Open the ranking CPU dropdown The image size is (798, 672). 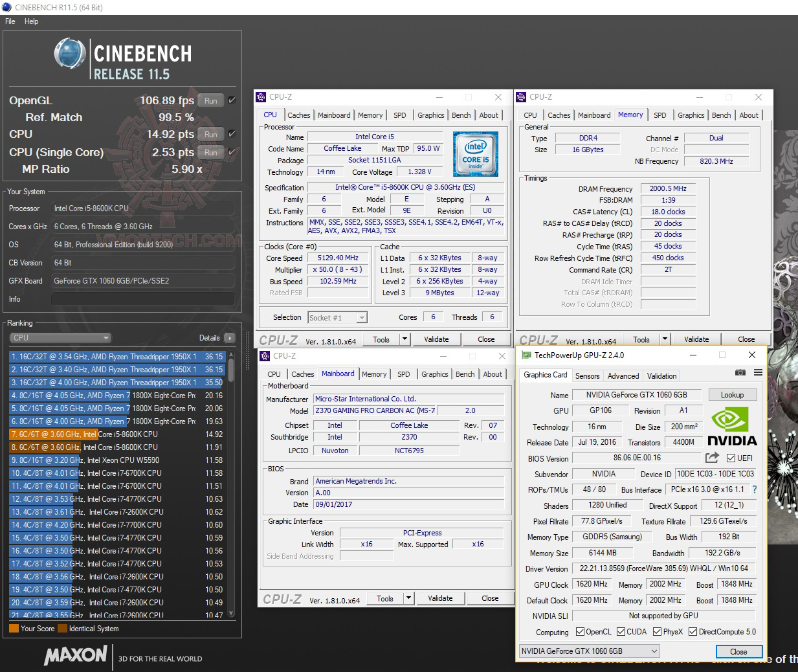click(61, 338)
